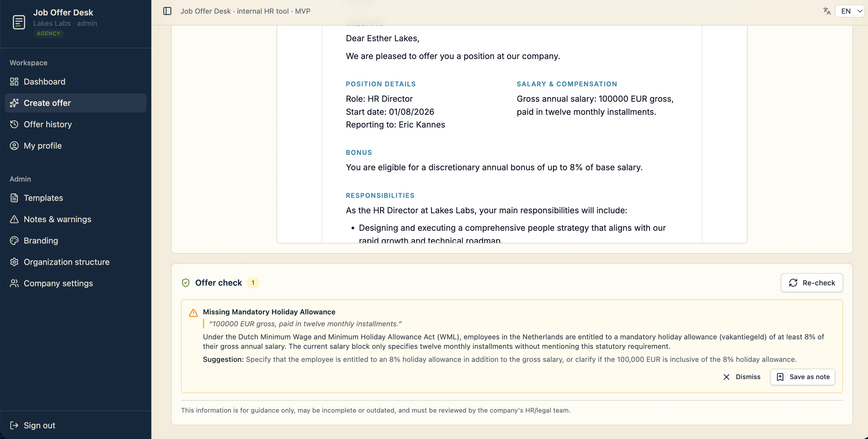Save the warning as a note
This screenshot has width=868, height=439.
click(x=803, y=377)
